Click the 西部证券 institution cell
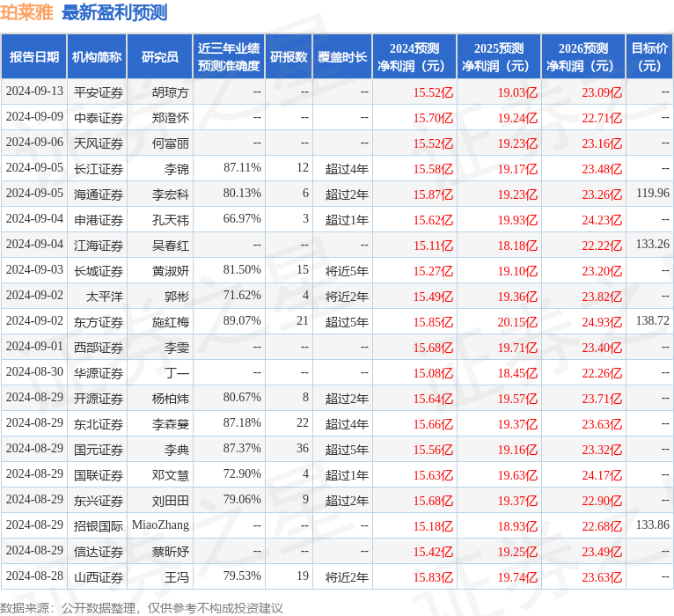674x616 pixels. click(x=99, y=348)
